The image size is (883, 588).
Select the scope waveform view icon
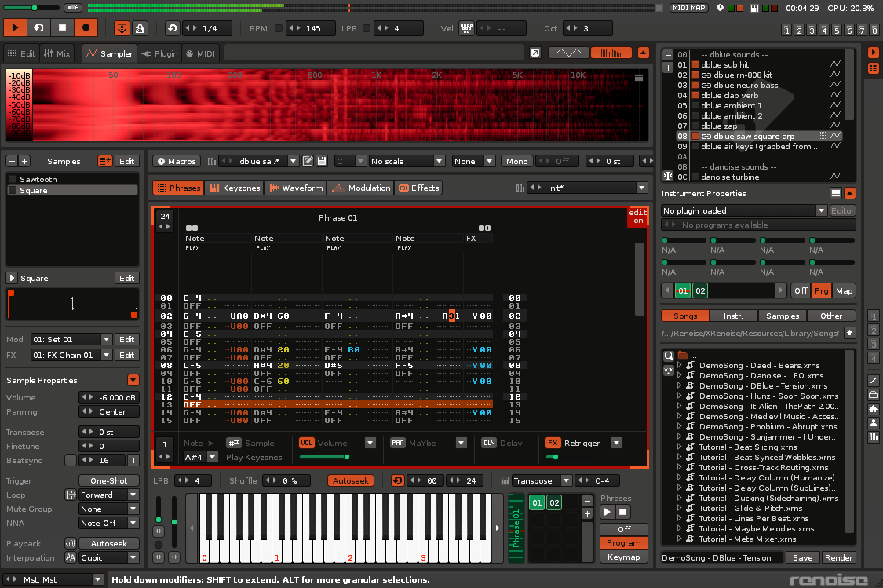click(x=569, y=53)
